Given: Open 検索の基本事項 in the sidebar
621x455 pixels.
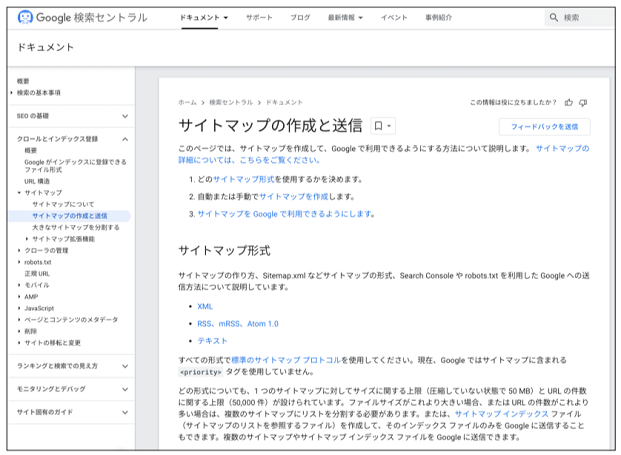Looking at the screenshot, I should pos(39,93).
